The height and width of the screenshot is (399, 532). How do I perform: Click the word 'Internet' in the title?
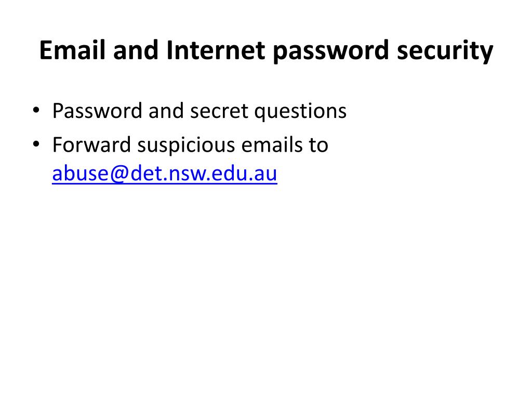tap(216, 50)
